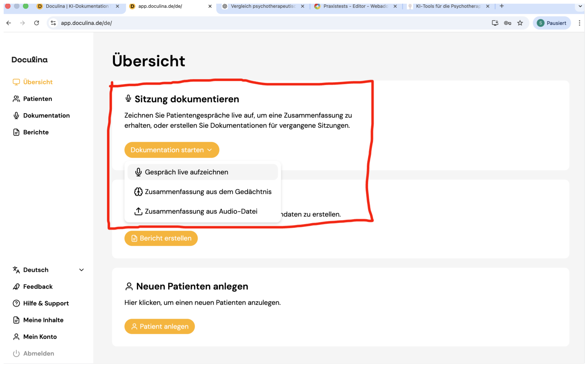588x367 pixels.
Task: Open Mein Konto settings
Action: coord(35,337)
